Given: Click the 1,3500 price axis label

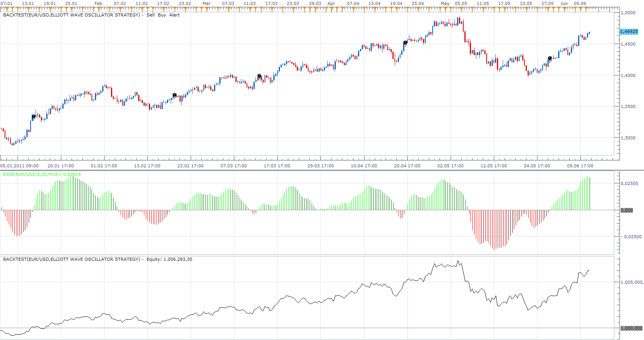Looking at the screenshot, I should (x=628, y=106).
